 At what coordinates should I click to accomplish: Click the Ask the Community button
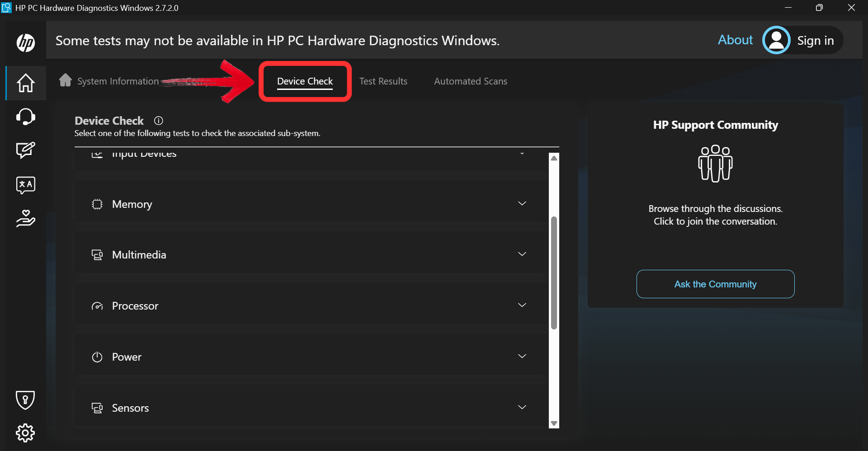tap(715, 284)
